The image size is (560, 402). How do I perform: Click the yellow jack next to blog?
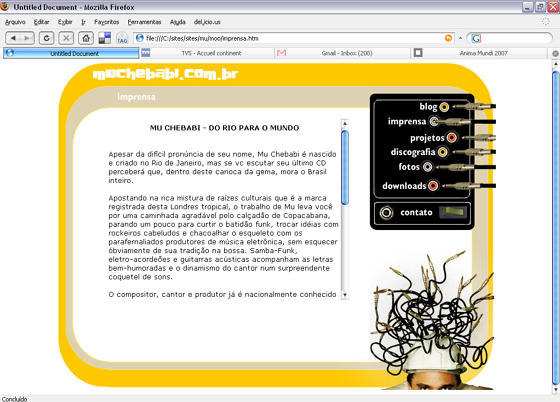(x=444, y=107)
